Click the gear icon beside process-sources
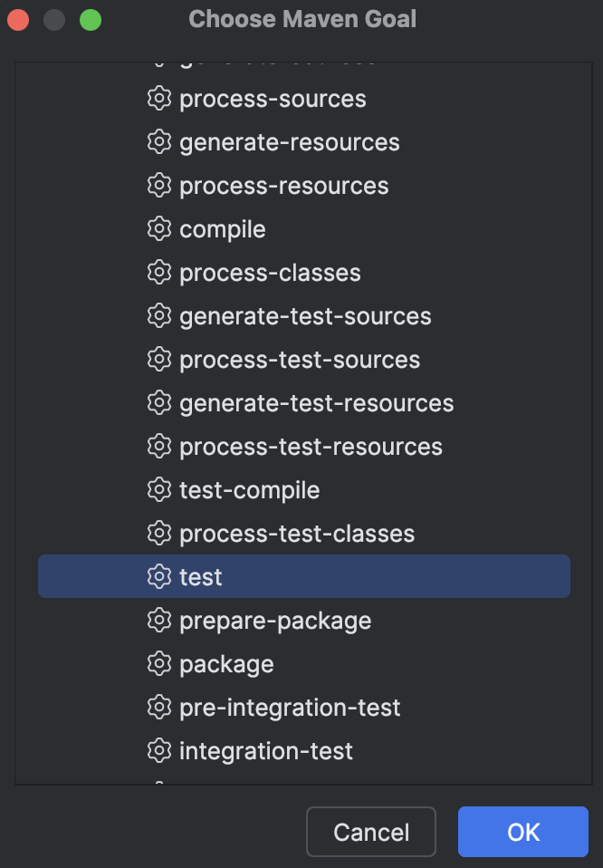This screenshot has height=868, width=603. pyautogui.click(x=159, y=99)
